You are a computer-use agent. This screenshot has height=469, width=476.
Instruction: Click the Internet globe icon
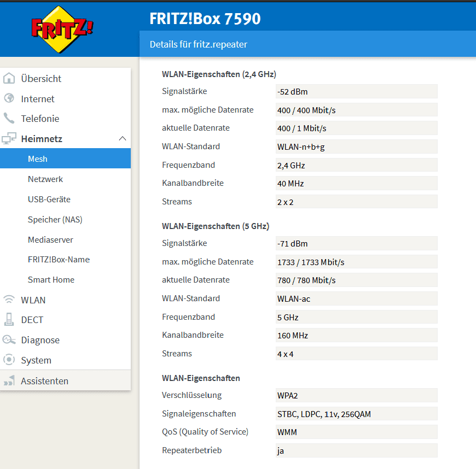pos(9,98)
